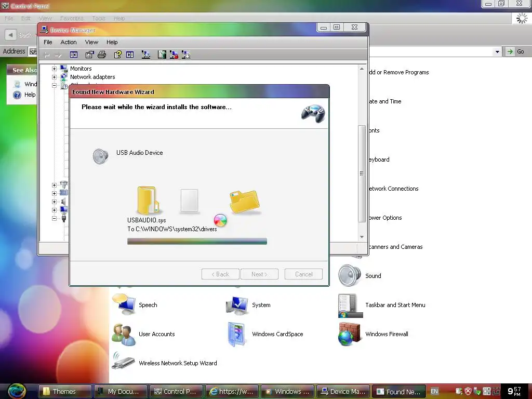Click the Power Options label
Image resolution: width=532 pixels, height=399 pixels.
tap(385, 218)
